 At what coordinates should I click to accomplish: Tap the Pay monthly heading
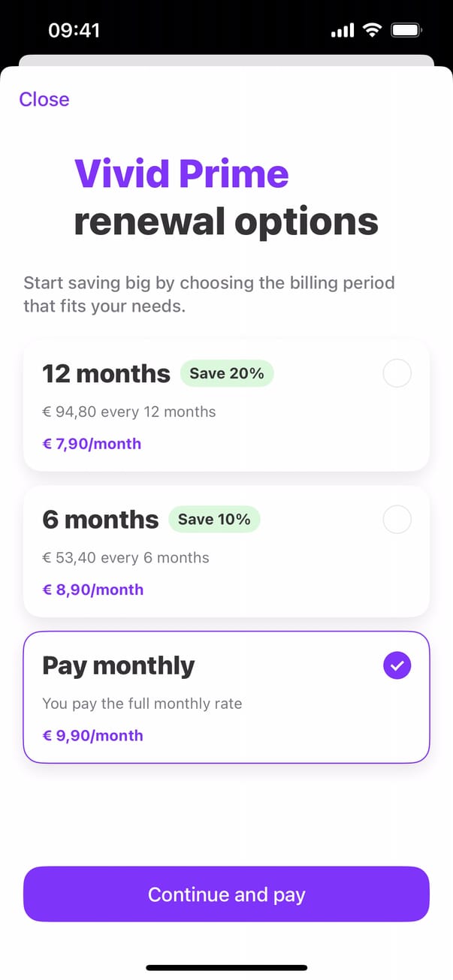(118, 665)
